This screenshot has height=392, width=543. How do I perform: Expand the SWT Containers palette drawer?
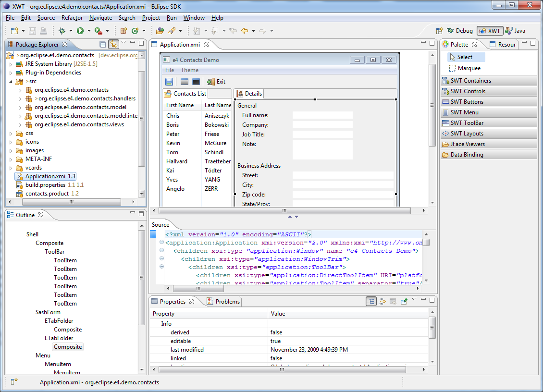489,81
